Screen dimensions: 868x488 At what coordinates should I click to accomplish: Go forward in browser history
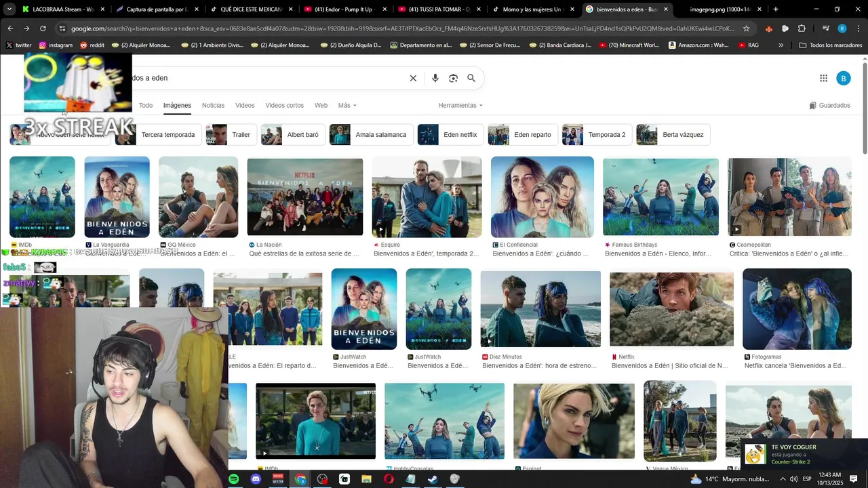click(26, 28)
